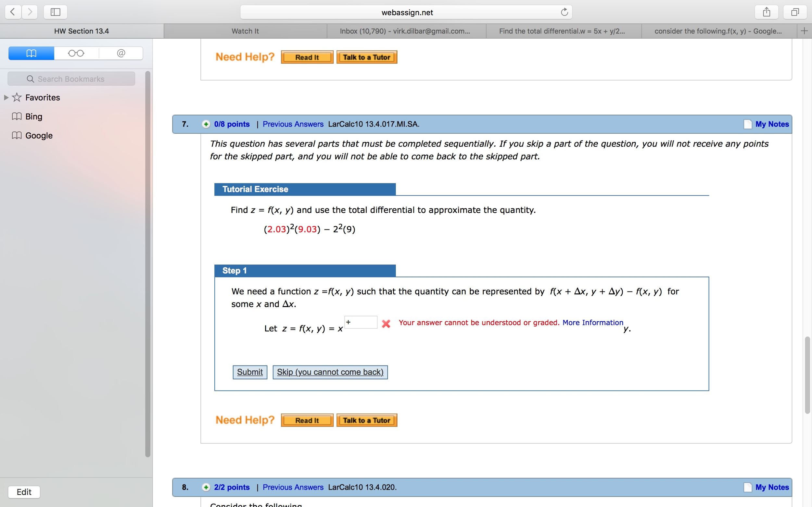Open the Google bookmark
This screenshot has width=812, height=507.
tap(32, 135)
